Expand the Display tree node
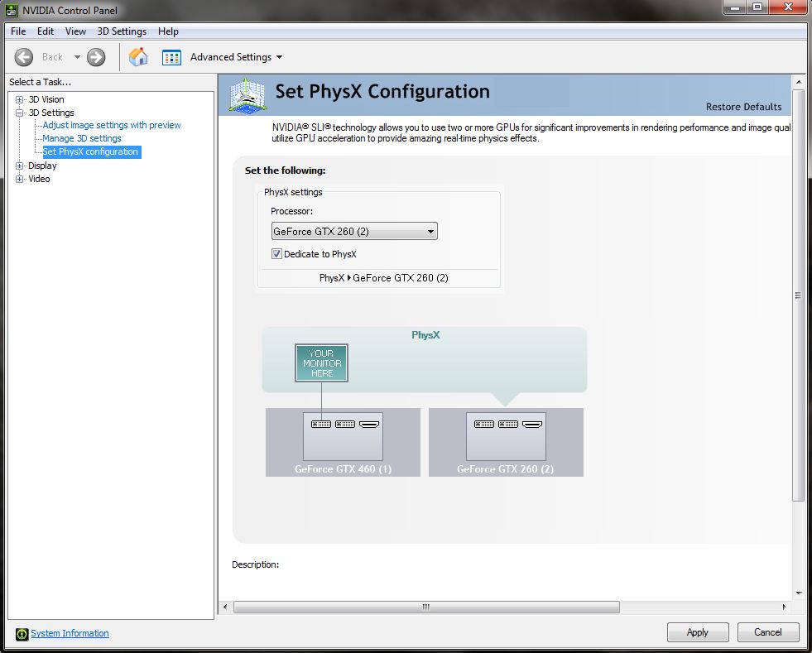The height and width of the screenshot is (653, 812). point(20,166)
